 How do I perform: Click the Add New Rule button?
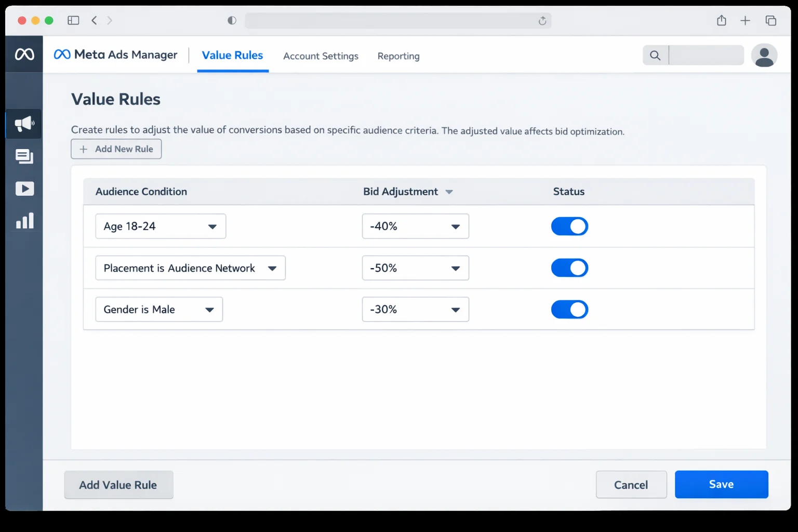[116, 149]
